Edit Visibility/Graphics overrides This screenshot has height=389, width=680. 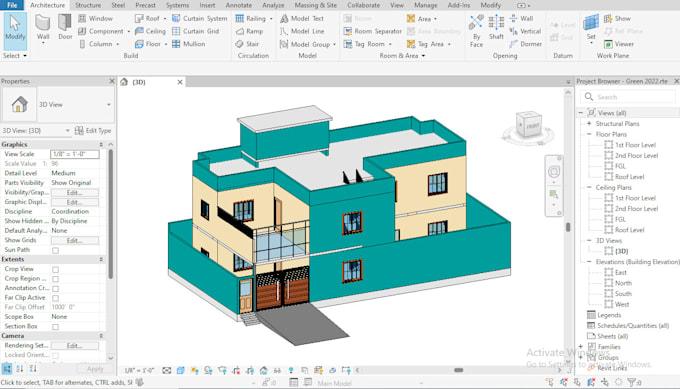[75, 193]
